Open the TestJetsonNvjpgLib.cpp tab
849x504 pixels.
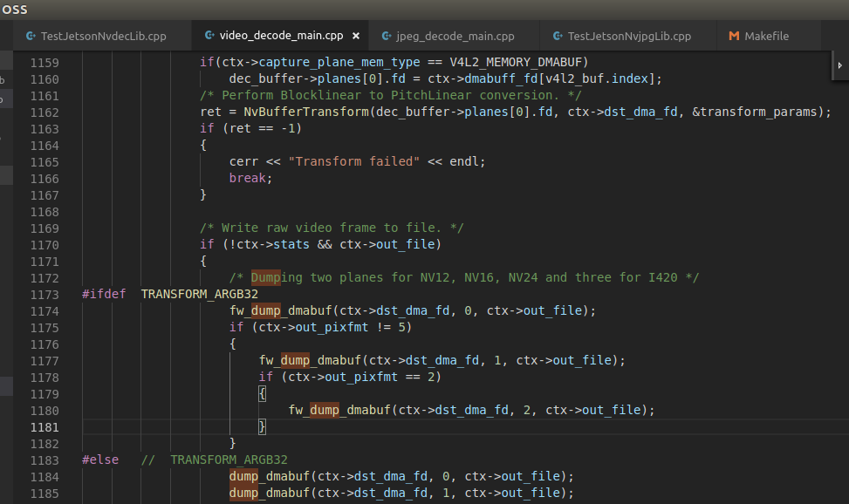coord(629,37)
